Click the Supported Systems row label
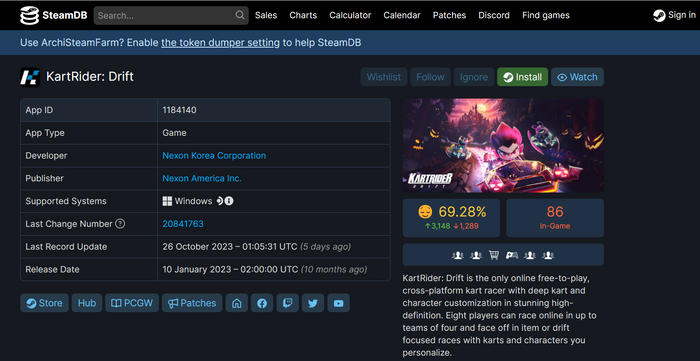Image resolution: width=700 pixels, height=361 pixels. click(66, 201)
